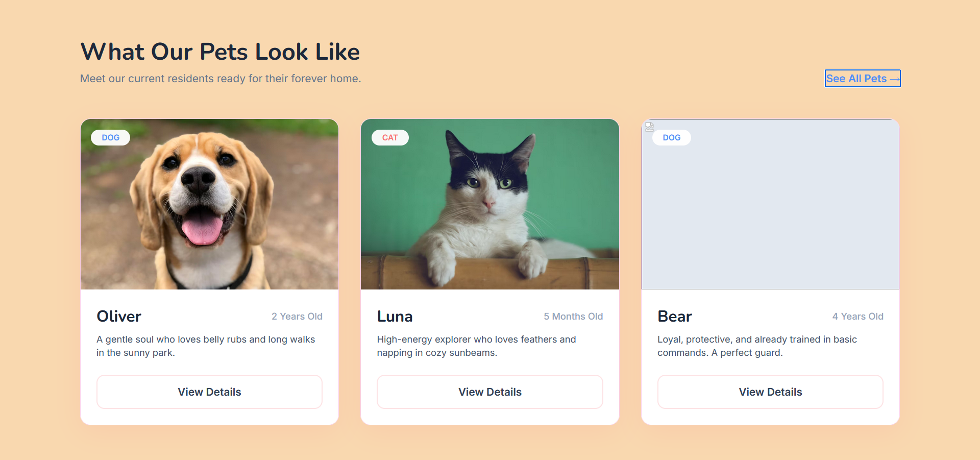Image resolution: width=980 pixels, height=460 pixels.
Task: Click the heading What Our Pets Look Like
Action: point(220,51)
